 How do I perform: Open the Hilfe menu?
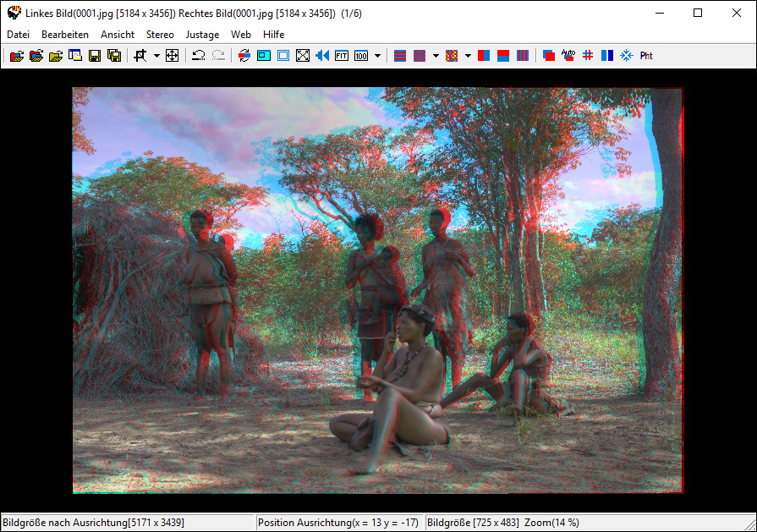click(x=273, y=35)
